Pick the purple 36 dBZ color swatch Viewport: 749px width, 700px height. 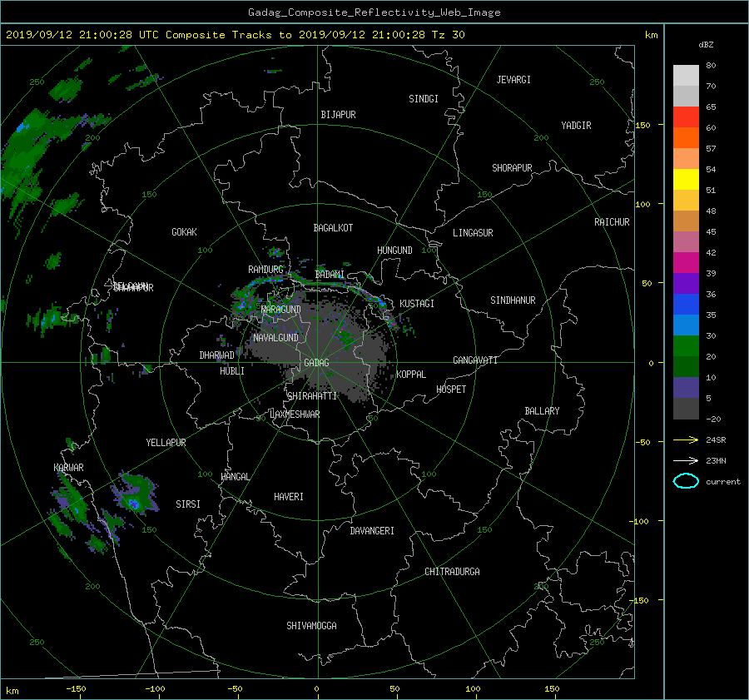[686, 284]
